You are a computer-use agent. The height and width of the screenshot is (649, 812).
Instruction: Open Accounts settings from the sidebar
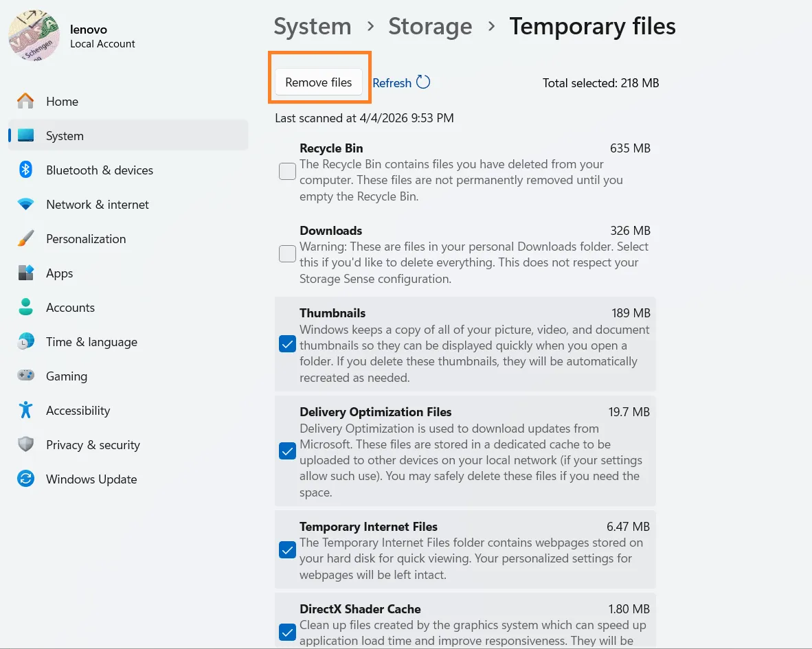(x=25, y=307)
